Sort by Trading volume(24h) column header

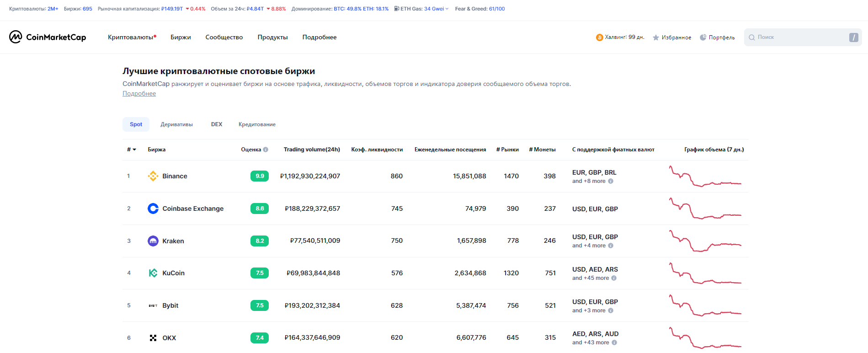pyautogui.click(x=312, y=150)
